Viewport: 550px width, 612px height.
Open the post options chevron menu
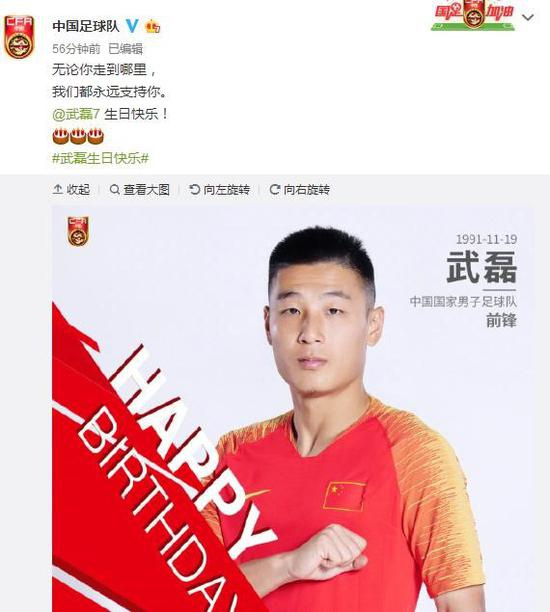tap(528, 18)
